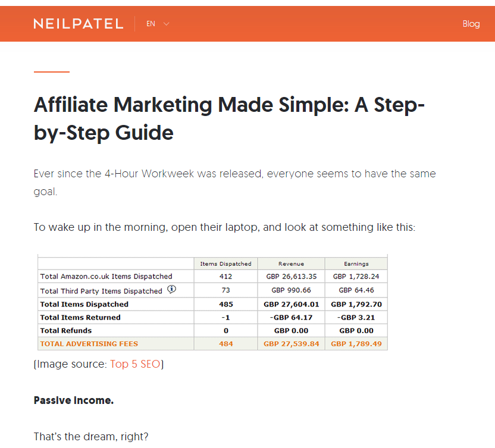Image resolution: width=495 pixels, height=448 pixels.
Task: Click the GBP 1,789.49 earnings total
Action: click(356, 344)
